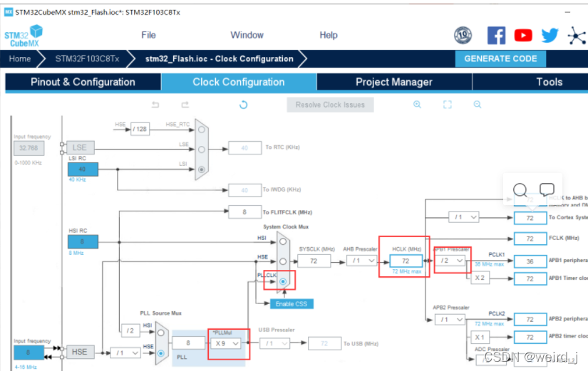Image resolution: width=588 pixels, height=371 pixels.
Task: Open the PLLMul X 9 dropdown
Action: 227,343
